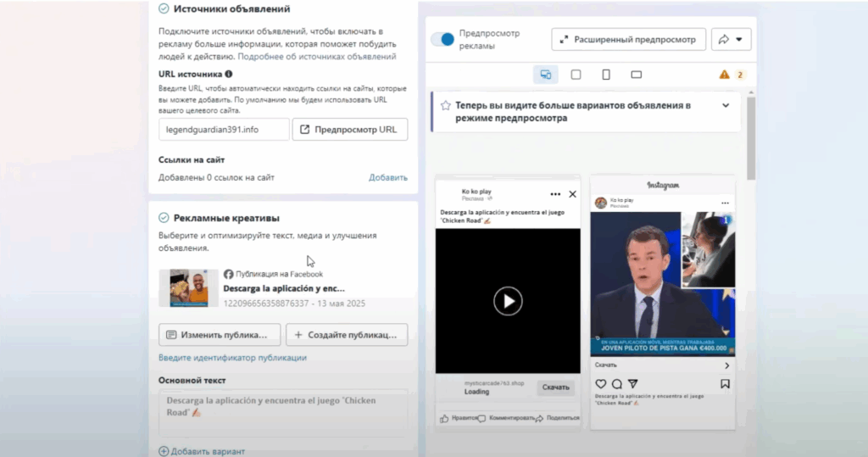Select the square preview format icon
Screen dimensions: 868x457
click(x=576, y=75)
